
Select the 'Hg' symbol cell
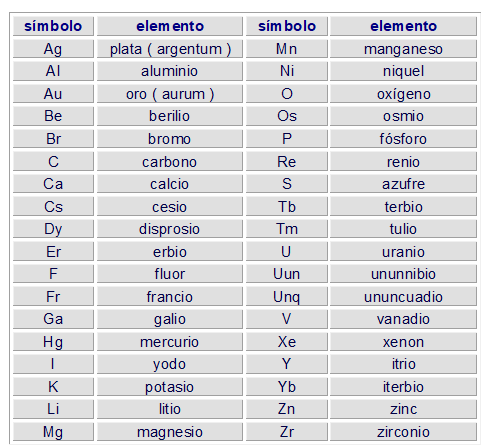[x=53, y=342]
